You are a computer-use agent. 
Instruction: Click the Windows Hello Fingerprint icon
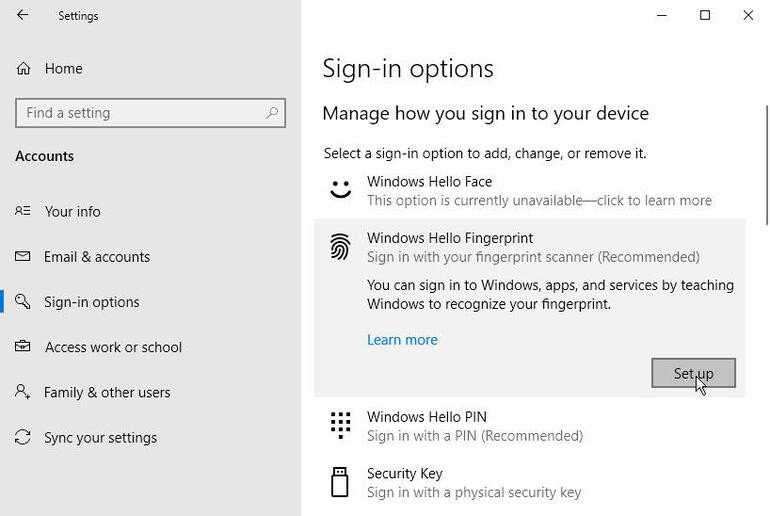(x=341, y=247)
